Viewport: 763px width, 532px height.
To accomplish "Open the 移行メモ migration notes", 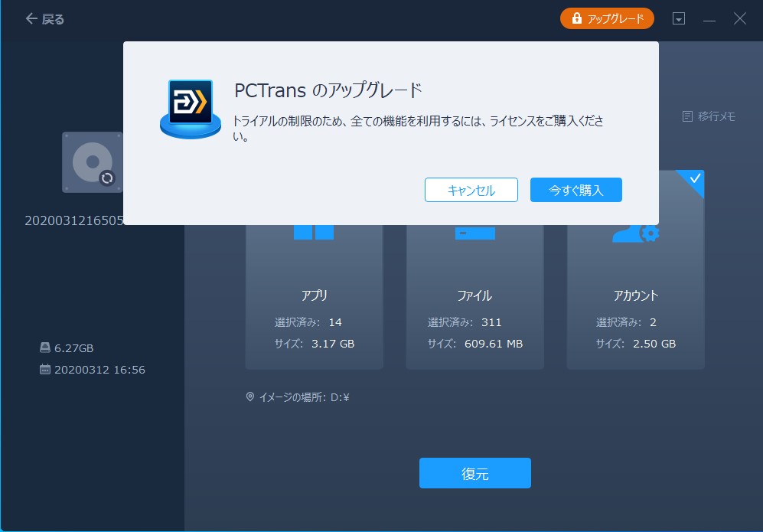I will [x=709, y=116].
